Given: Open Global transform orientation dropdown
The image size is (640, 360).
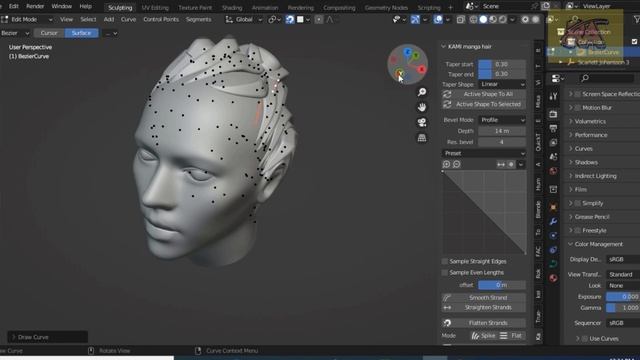Looking at the screenshot, I should 244,20.
